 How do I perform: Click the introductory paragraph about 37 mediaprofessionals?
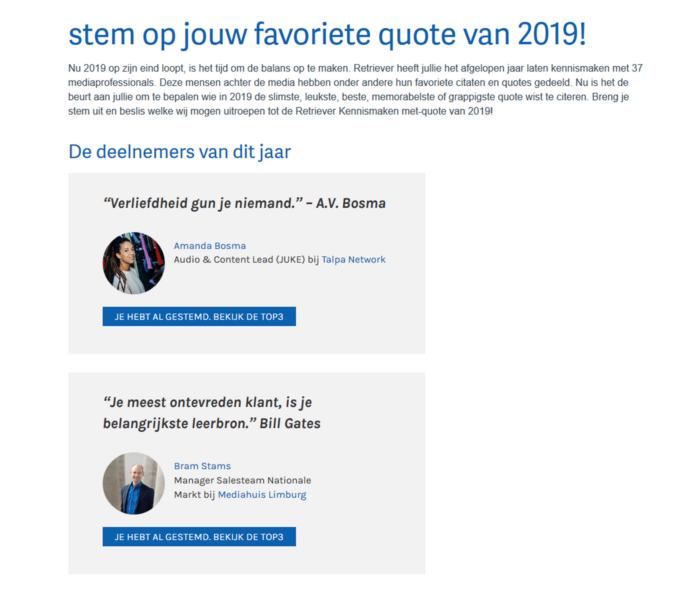pos(335,90)
